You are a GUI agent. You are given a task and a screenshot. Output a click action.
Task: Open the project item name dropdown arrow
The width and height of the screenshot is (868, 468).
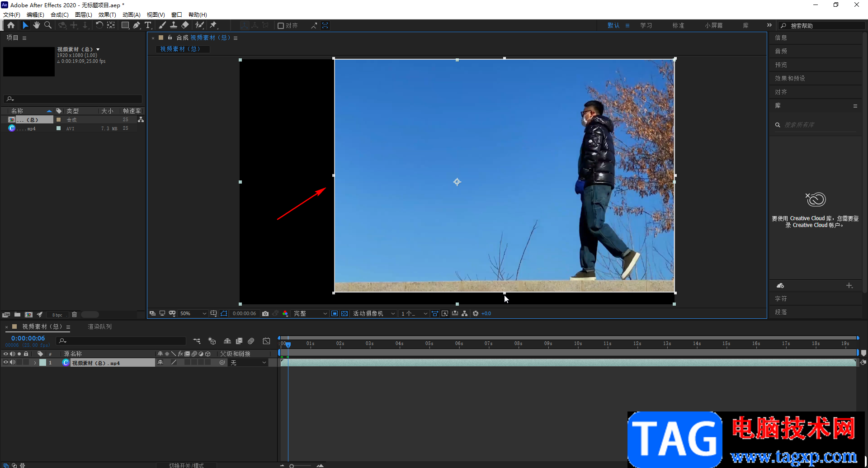click(98, 49)
